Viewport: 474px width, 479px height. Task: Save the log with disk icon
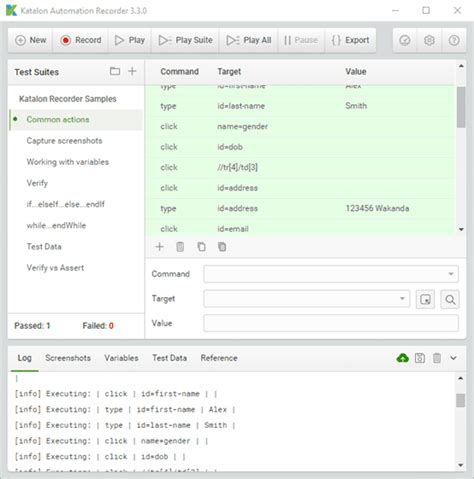tap(420, 358)
